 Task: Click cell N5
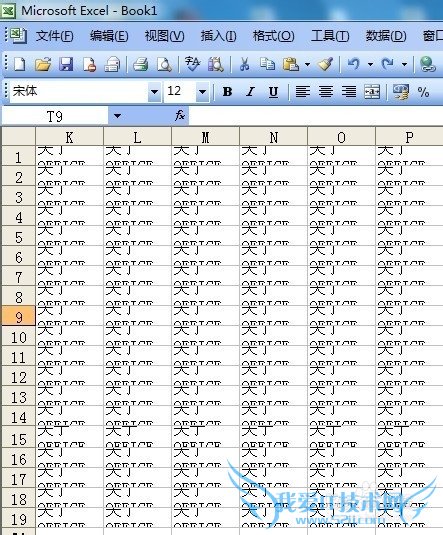[273, 236]
